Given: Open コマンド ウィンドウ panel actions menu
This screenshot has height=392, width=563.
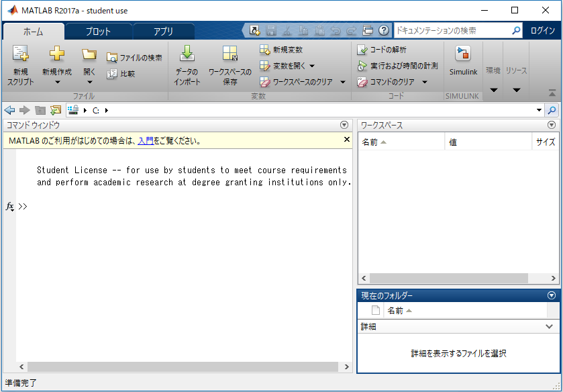Looking at the screenshot, I should 344,125.
